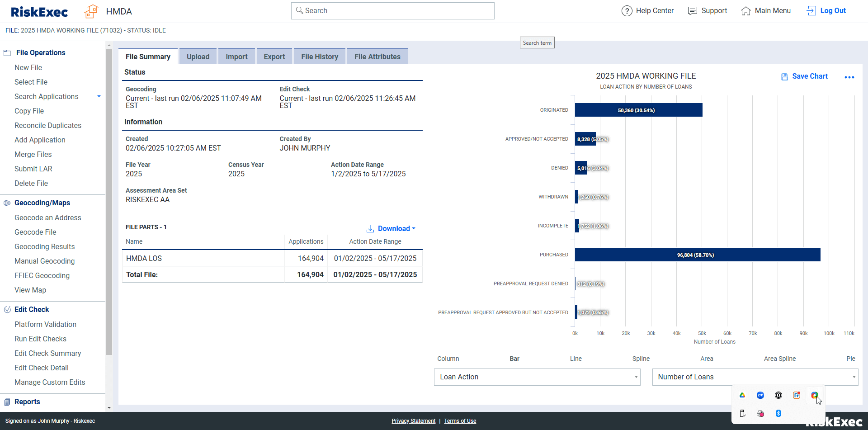The height and width of the screenshot is (430, 868).
Task: Click the Purchased bar in chart
Action: click(x=697, y=255)
